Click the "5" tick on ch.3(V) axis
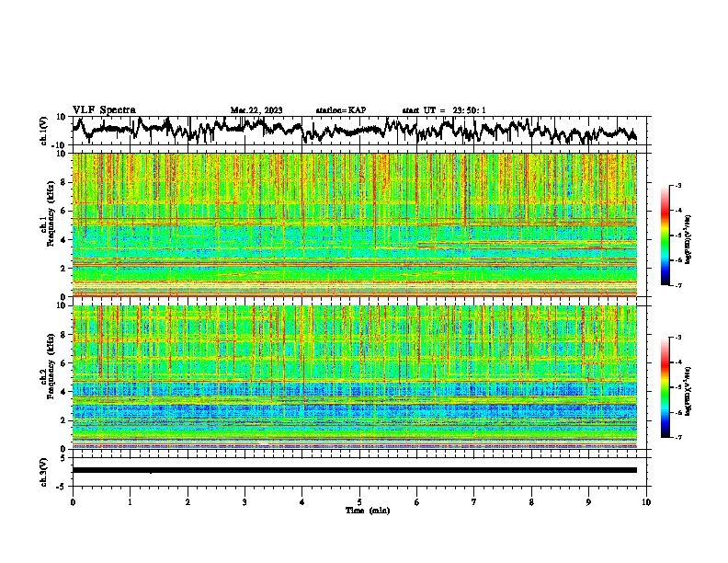728x563 pixels. coord(63,458)
